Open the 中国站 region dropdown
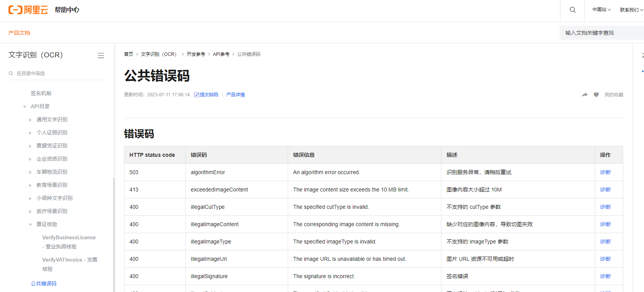 pyautogui.click(x=602, y=10)
